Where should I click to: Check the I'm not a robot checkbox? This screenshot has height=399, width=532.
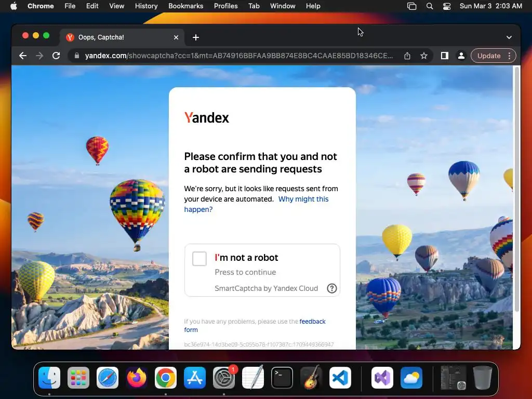[x=199, y=259]
